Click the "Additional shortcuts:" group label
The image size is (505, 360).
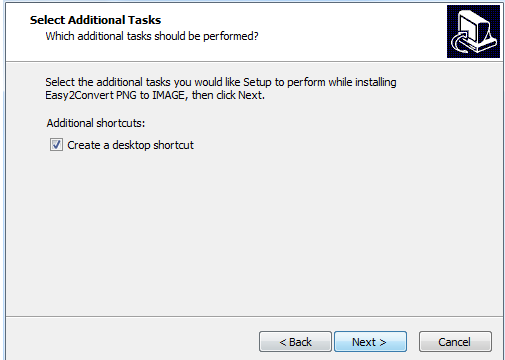[x=96, y=123]
